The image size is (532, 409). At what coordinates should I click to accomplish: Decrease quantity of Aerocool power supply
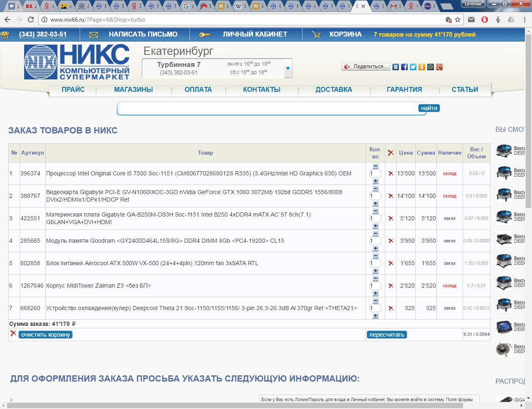coord(375,256)
